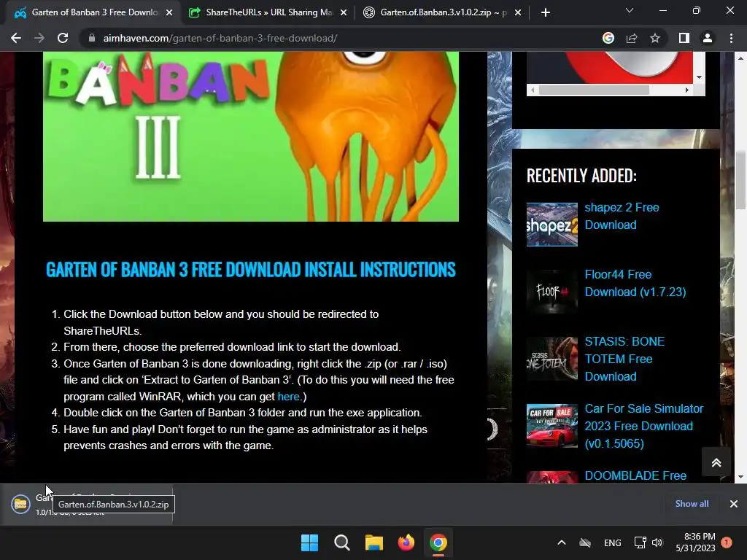Expand the tab search chevron

click(x=630, y=10)
